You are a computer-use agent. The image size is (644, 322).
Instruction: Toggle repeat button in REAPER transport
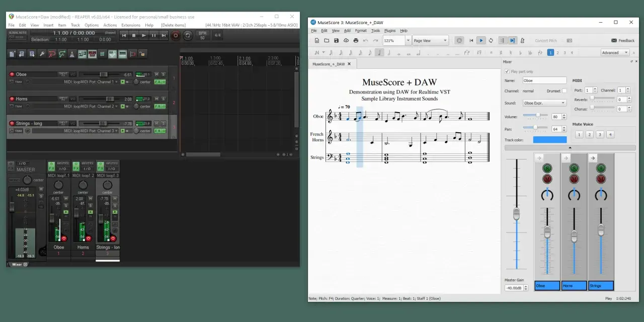(x=188, y=35)
